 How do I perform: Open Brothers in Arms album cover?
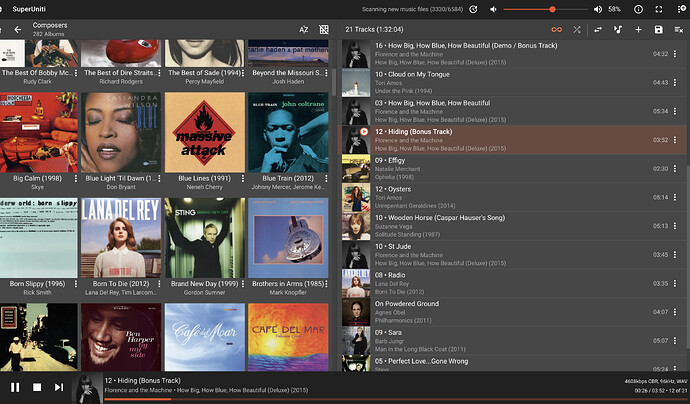288,238
